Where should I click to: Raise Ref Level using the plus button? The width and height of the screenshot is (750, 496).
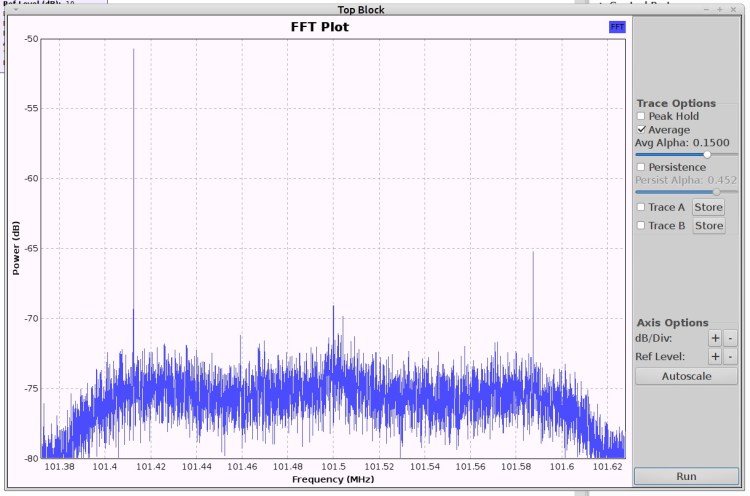pyautogui.click(x=715, y=357)
